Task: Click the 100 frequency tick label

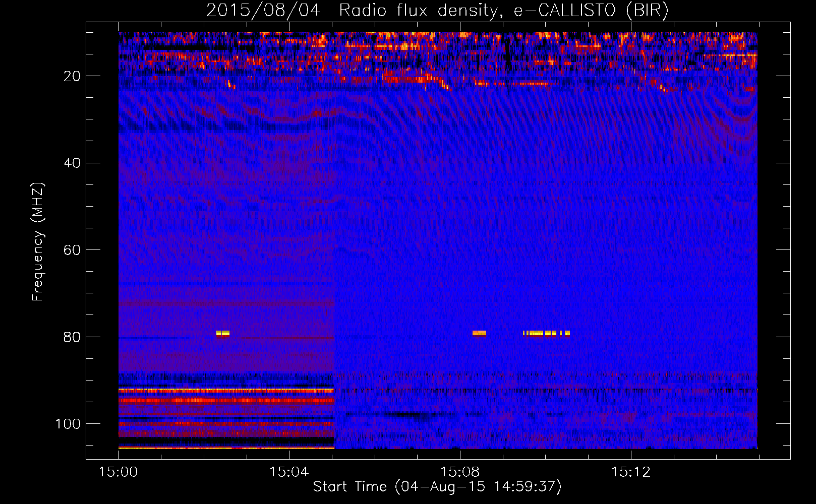Action: (x=68, y=424)
